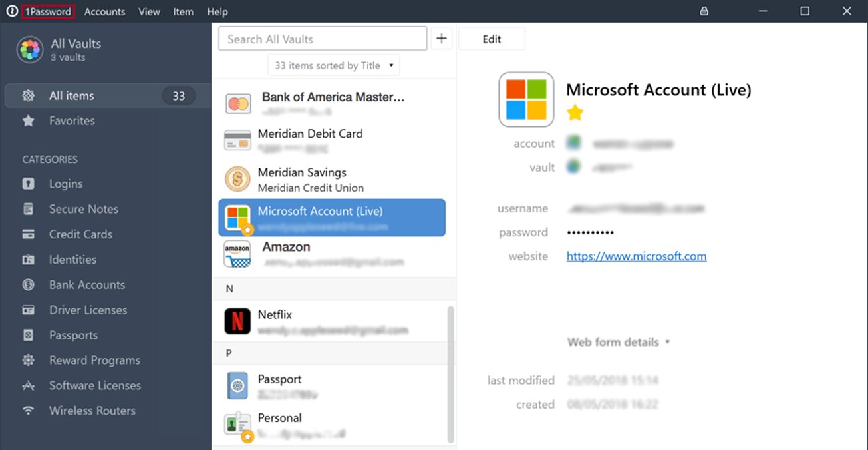
Task: Toggle the favorite star under Microsoft Account title
Action: click(575, 113)
